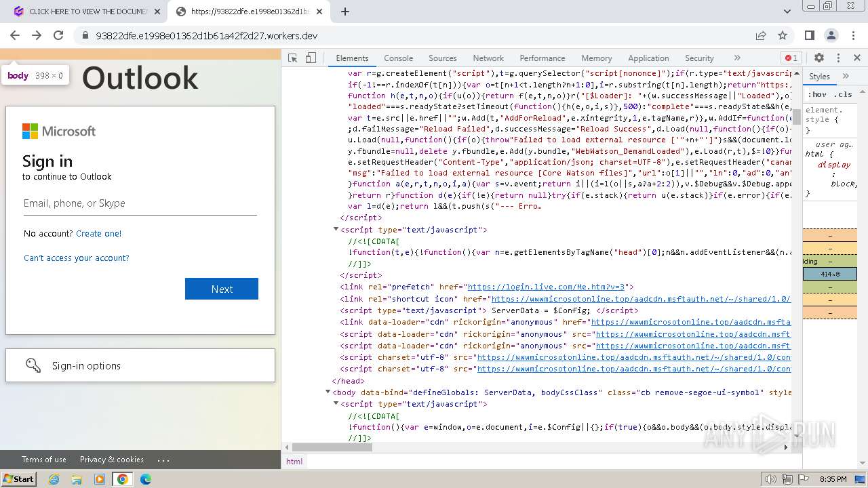
Task: Click the share page icon
Action: (x=761, y=35)
